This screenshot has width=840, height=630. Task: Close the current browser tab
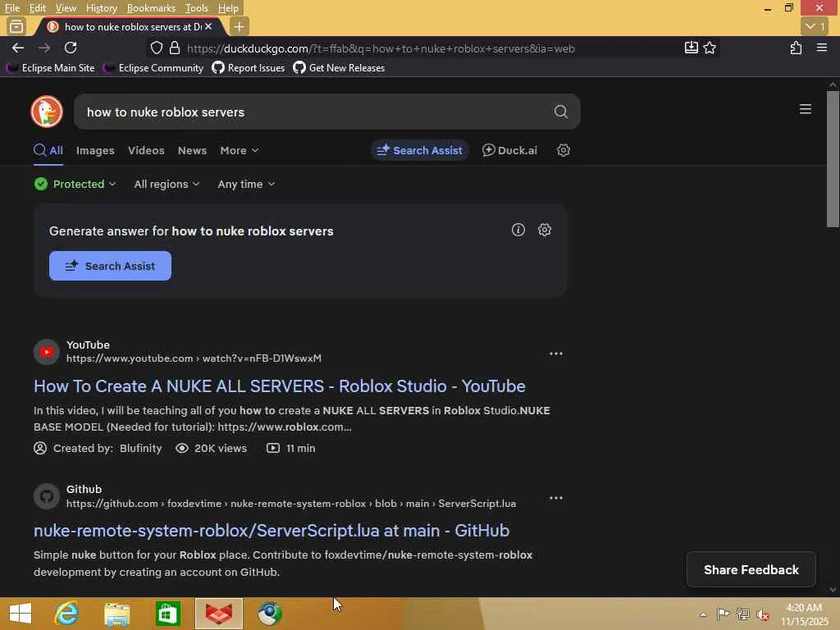208,26
